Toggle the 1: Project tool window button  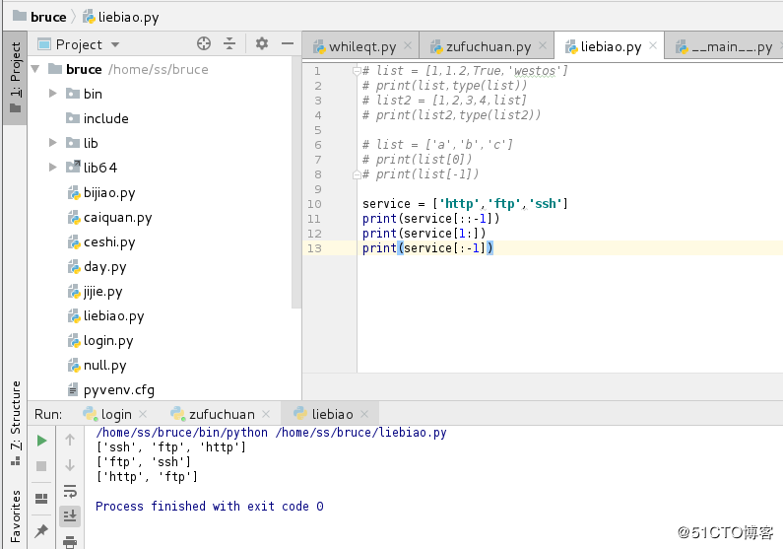tap(15, 77)
